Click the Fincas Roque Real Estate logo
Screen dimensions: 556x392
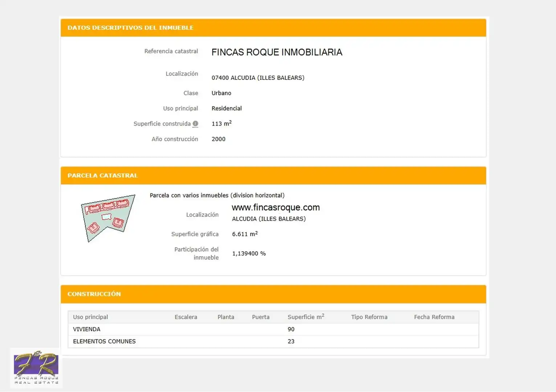36,368
